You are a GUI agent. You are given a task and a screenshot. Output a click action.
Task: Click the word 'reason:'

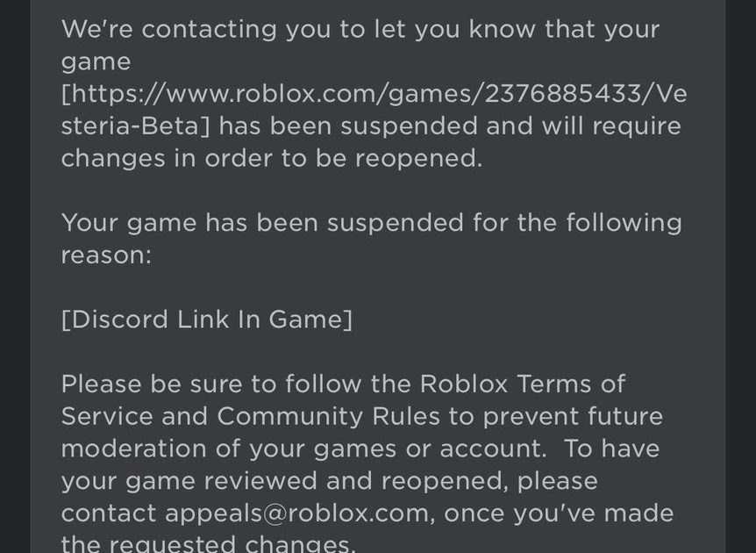[106, 255]
